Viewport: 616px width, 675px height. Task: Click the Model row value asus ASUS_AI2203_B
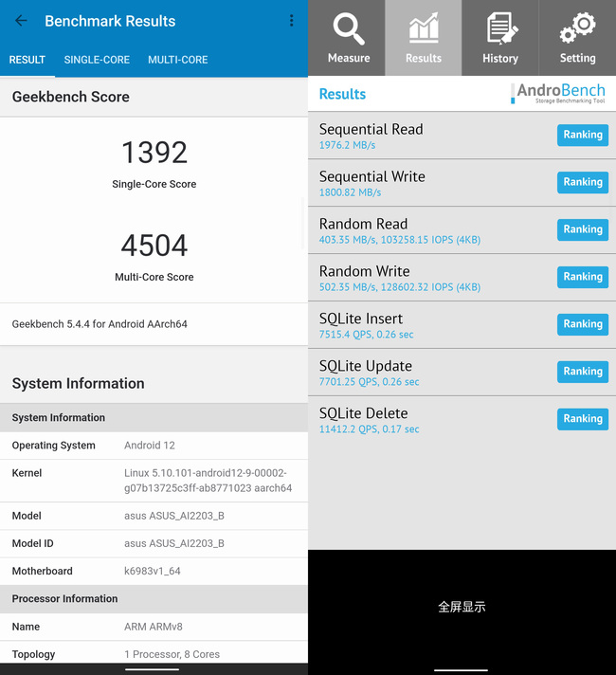[x=174, y=516]
